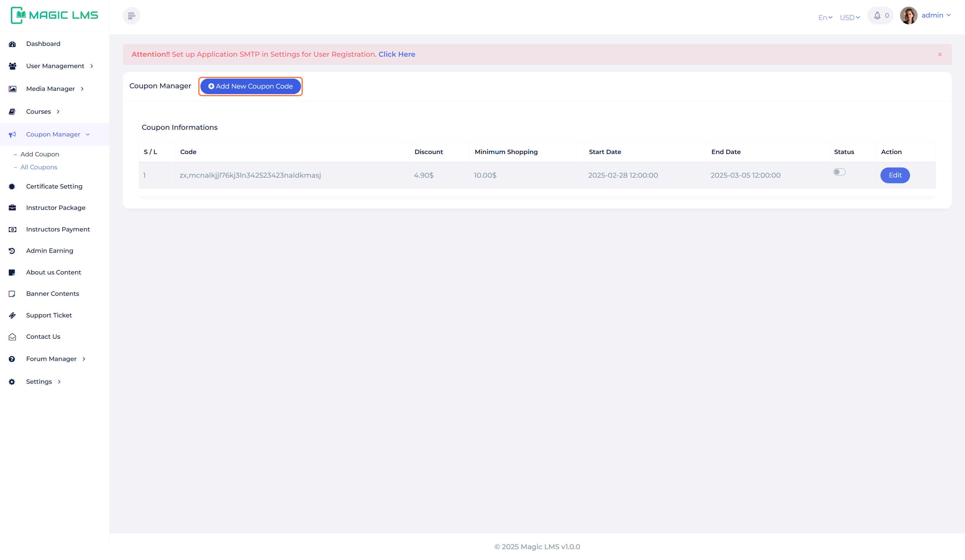The width and height of the screenshot is (965, 560).
Task: Click the admin profile avatar
Action: pyautogui.click(x=908, y=16)
